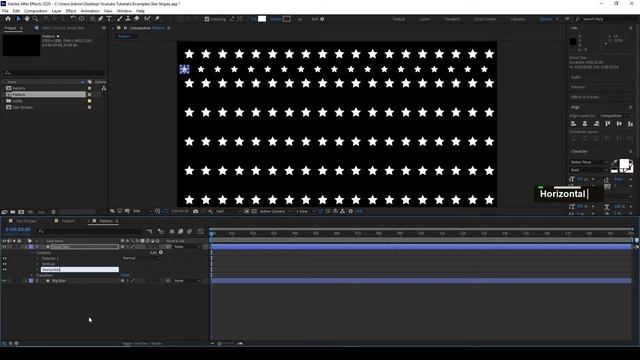This screenshot has width=640, height=360.
Task: Click Character panel fill color swatch
Action: pyautogui.click(x=624, y=164)
